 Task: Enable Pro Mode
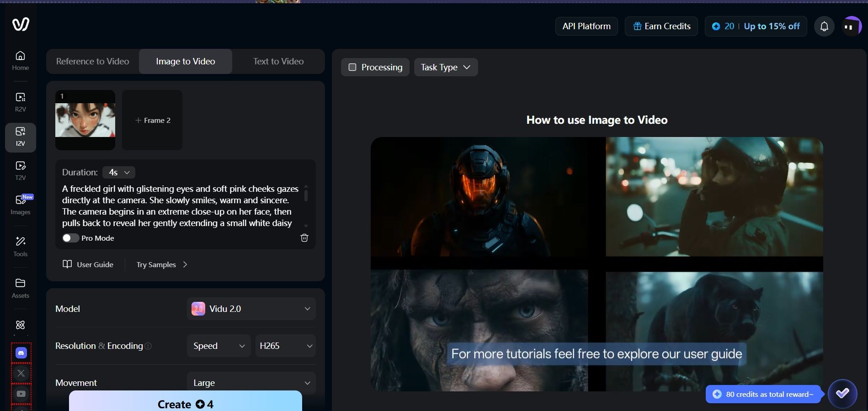pyautogui.click(x=70, y=238)
